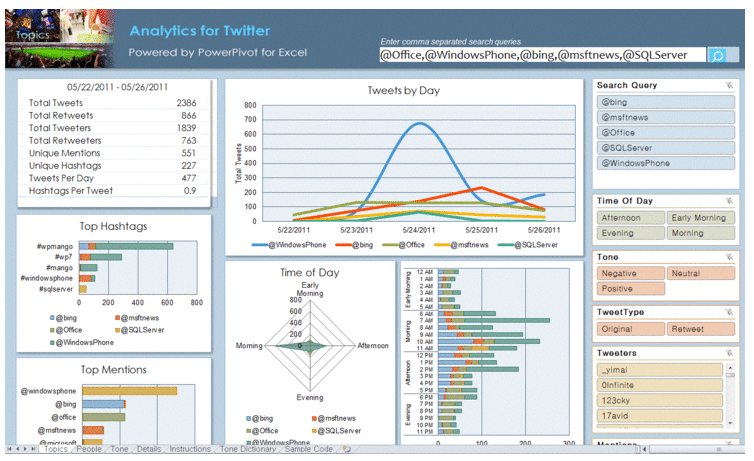Click the date range 05/22/2011 - 05/26/2011
The image size is (754, 461).
tap(117, 87)
